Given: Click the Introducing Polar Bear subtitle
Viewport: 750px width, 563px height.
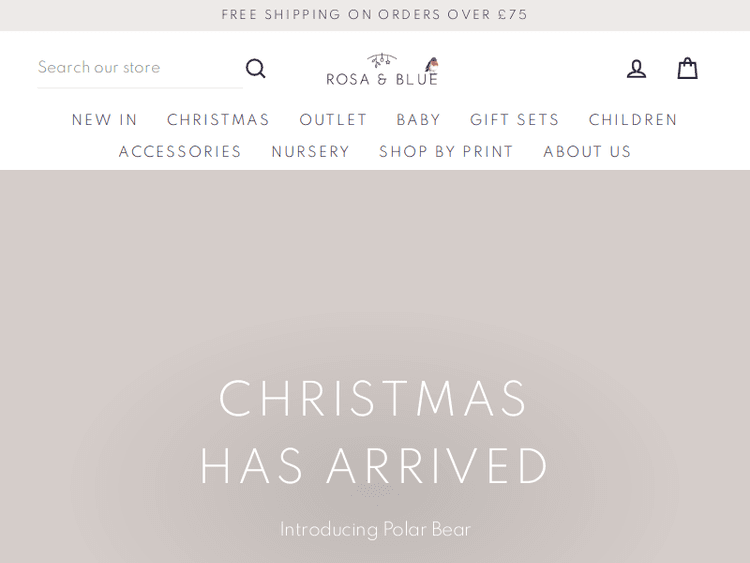Looking at the screenshot, I should 375,529.
